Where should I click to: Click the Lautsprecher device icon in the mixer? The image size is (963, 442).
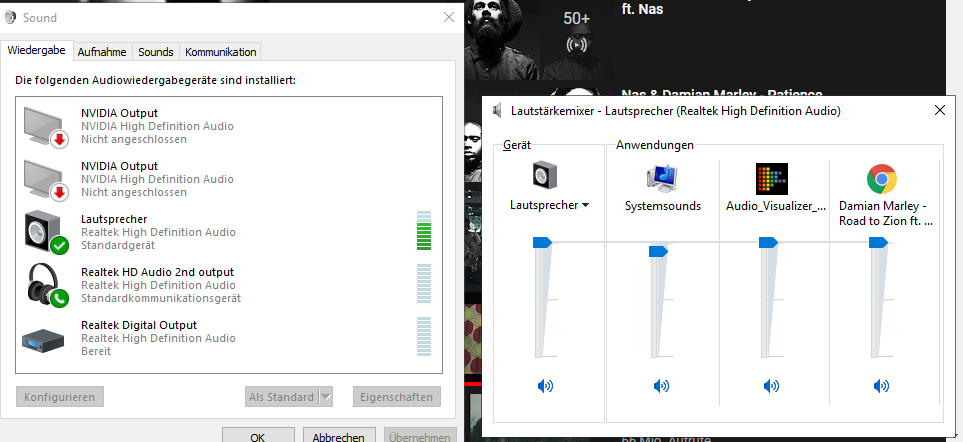pyautogui.click(x=545, y=174)
